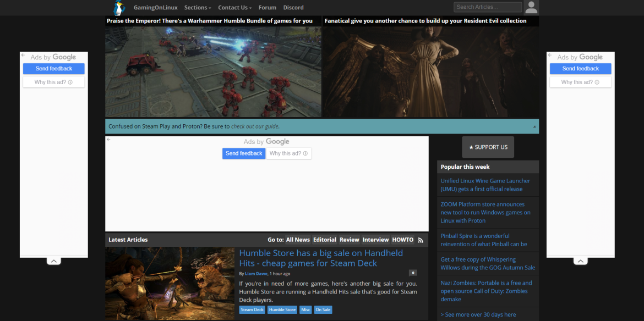Open author Liam Dawe's profile
Image resolution: width=644 pixels, height=321 pixels.
(256, 273)
